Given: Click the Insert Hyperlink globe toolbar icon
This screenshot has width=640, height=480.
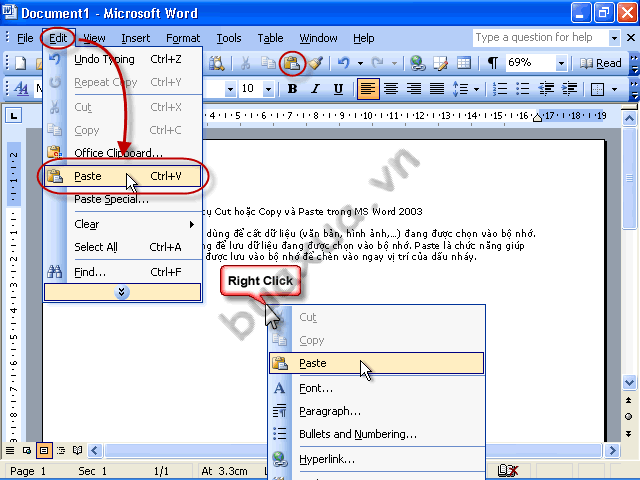Looking at the screenshot, I should click(417, 63).
